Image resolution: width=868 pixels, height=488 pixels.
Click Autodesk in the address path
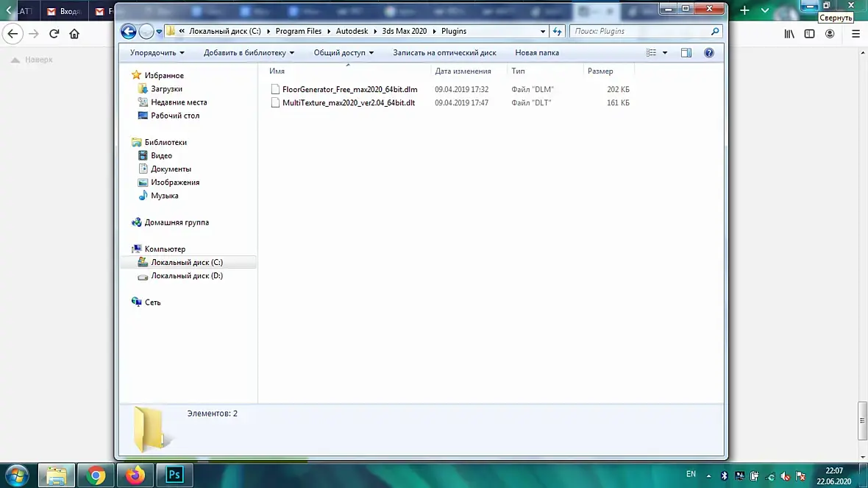[352, 31]
